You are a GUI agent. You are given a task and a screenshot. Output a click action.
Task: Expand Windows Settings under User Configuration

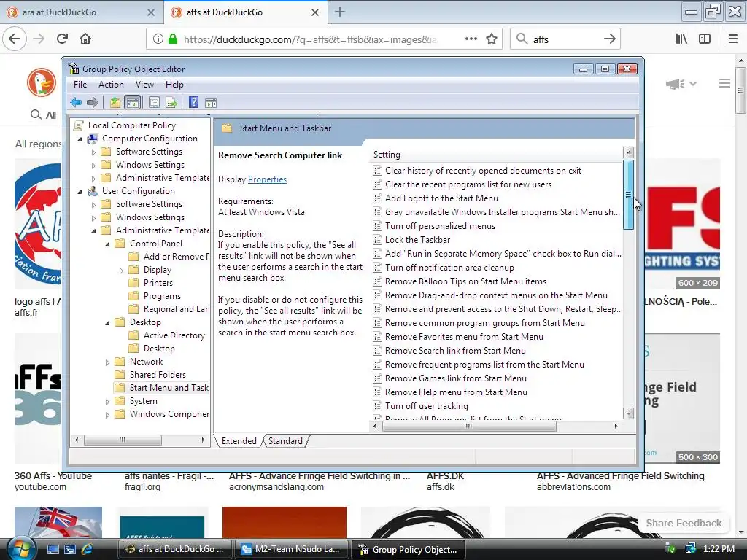(x=93, y=218)
